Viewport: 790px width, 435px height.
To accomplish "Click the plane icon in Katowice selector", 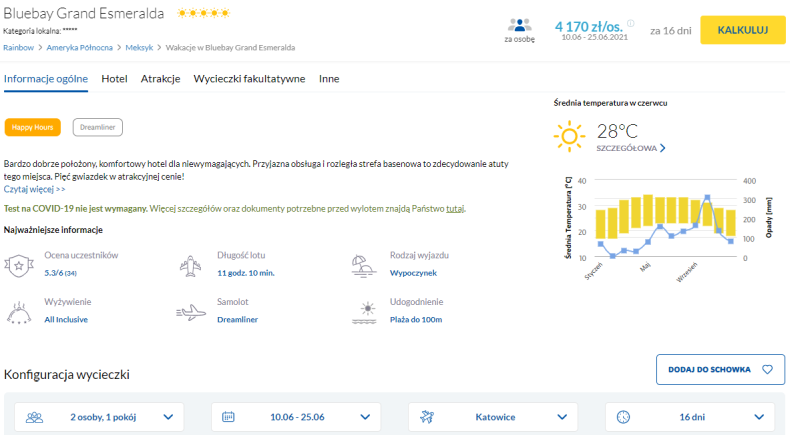I will tap(427, 417).
